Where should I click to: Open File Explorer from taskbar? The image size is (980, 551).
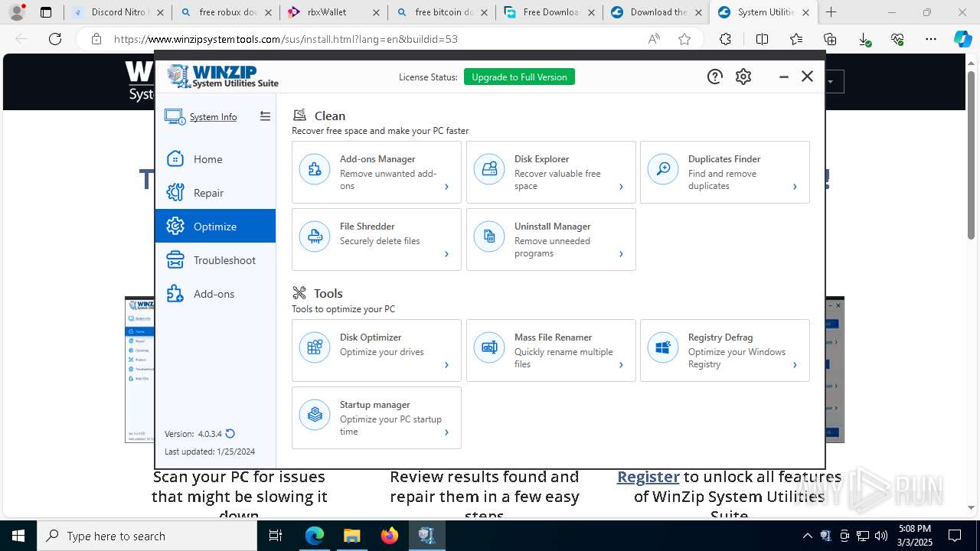pos(351,536)
